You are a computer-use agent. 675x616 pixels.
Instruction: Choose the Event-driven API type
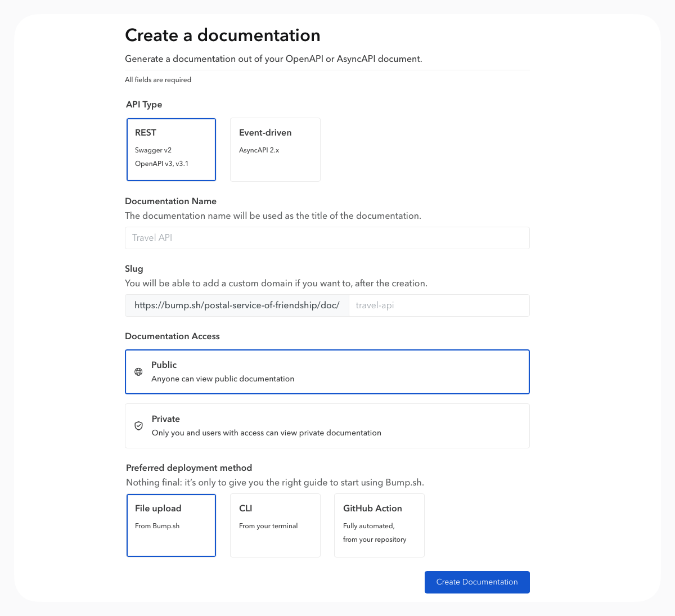tap(275, 149)
